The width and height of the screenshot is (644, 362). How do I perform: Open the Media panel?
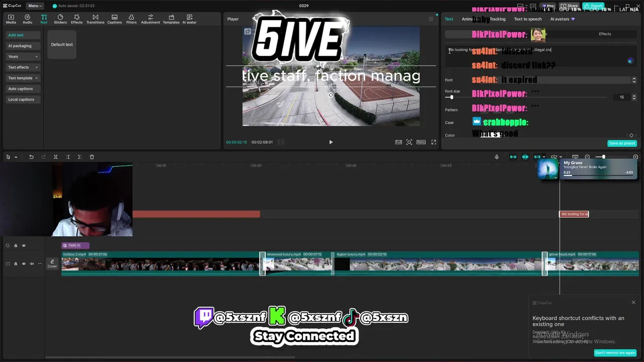point(11,19)
